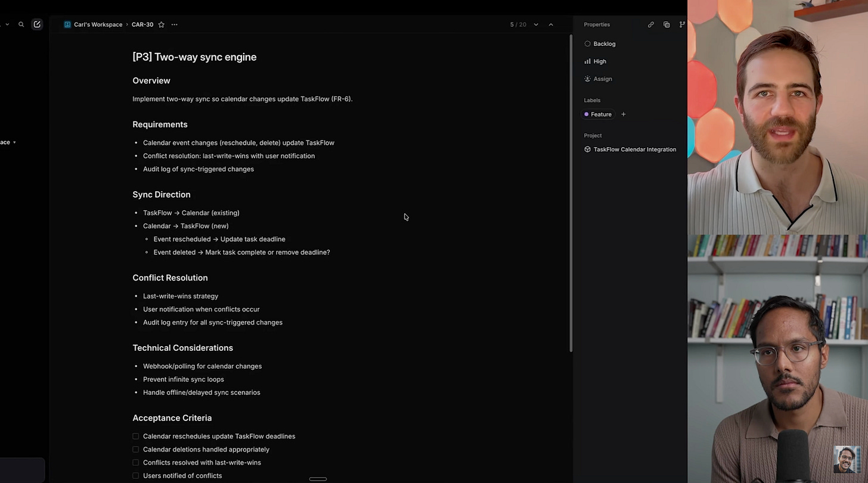The image size is (868, 483).
Task: Click the CAR-30 breadcrumb
Action: tap(142, 24)
